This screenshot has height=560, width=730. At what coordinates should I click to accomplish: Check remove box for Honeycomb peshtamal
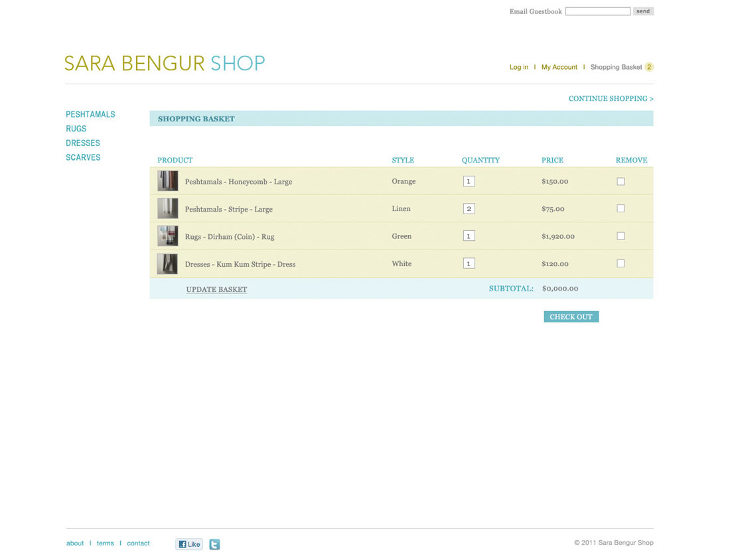point(620,181)
